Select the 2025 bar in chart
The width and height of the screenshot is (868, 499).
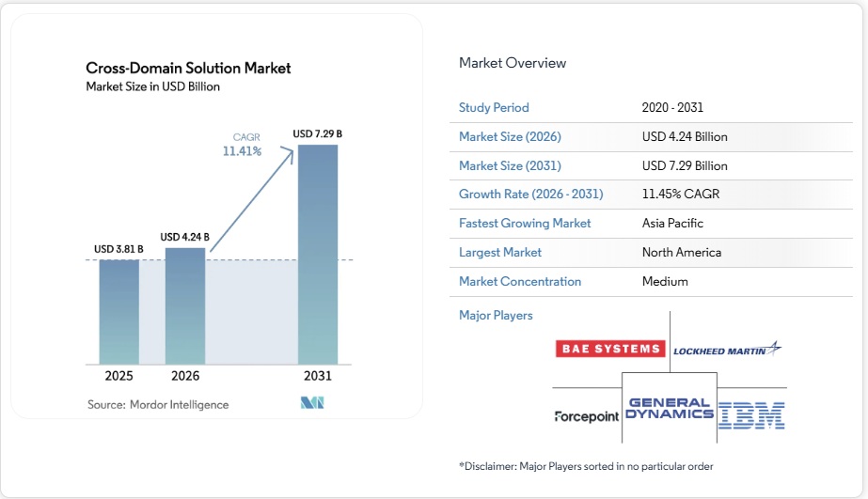point(119,311)
